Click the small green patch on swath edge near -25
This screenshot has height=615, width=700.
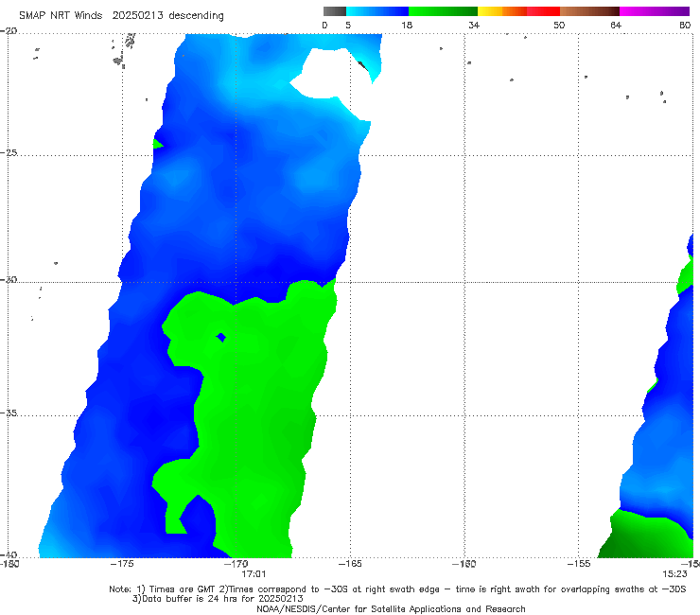click(x=158, y=144)
